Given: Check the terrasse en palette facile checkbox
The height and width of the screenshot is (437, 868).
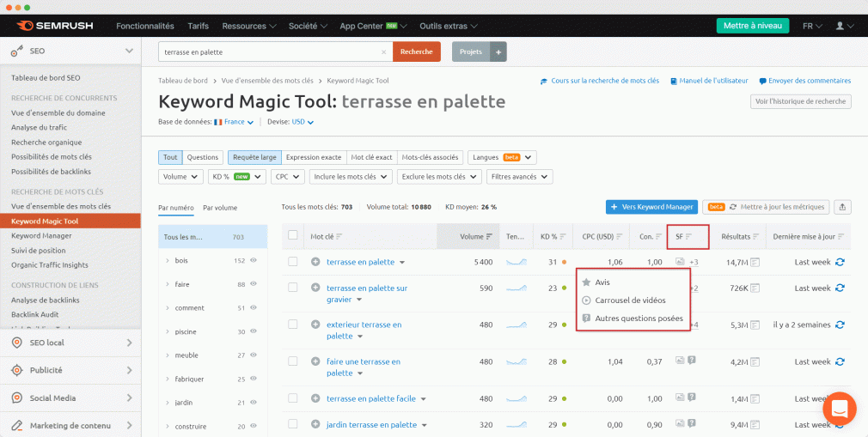Looking at the screenshot, I should [x=293, y=398].
